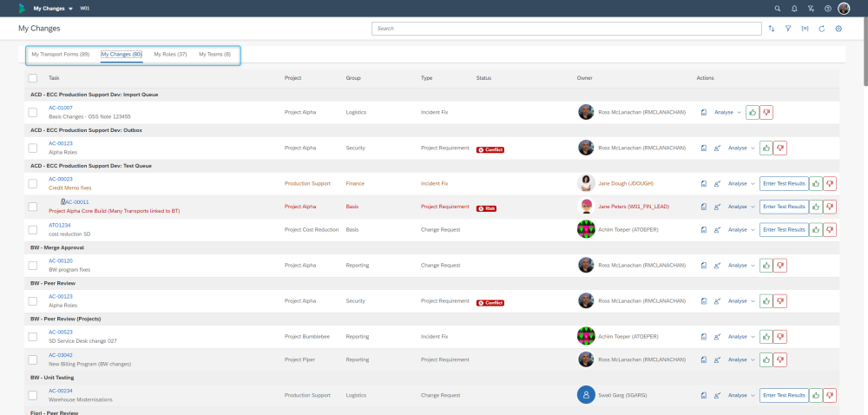The height and width of the screenshot is (415, 868).
Task: Select the My Changes (80) tab
Action: 122,54
